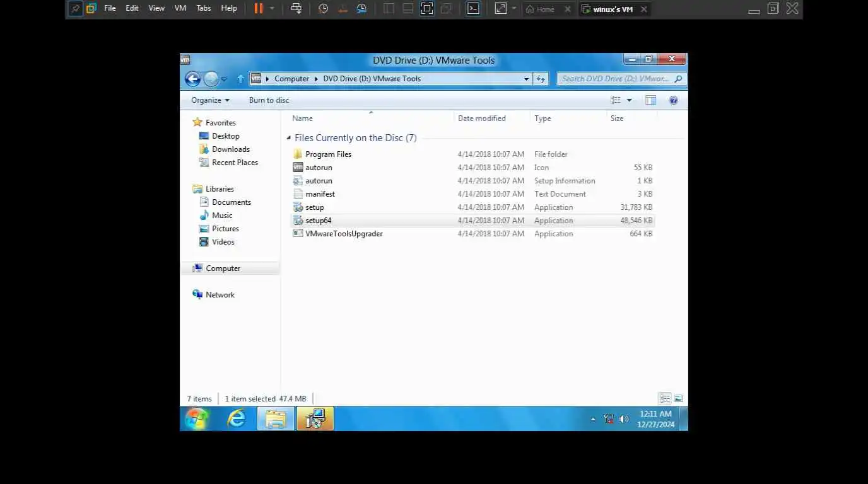The height and width of the screenshot is (484, 868).
Task: Open Downloads in Favorites sidebar
Action: (x=224, y=149)
